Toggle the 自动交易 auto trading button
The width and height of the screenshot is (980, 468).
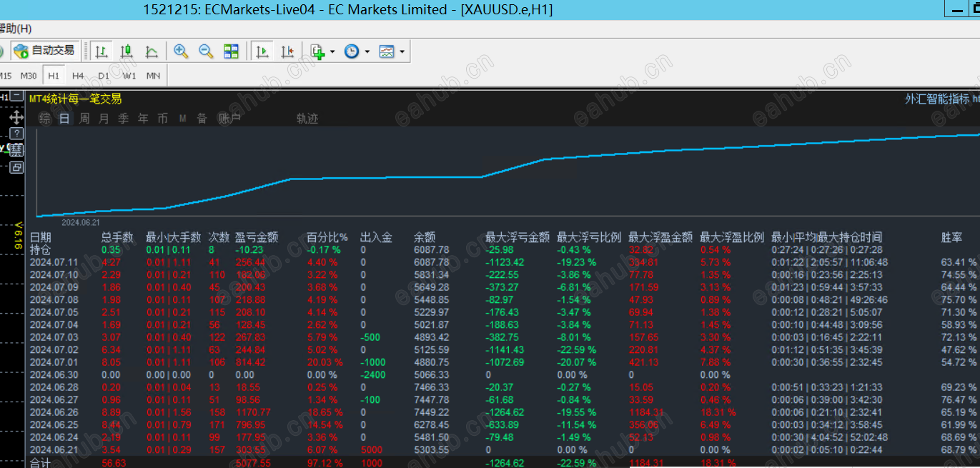[44, 51]
